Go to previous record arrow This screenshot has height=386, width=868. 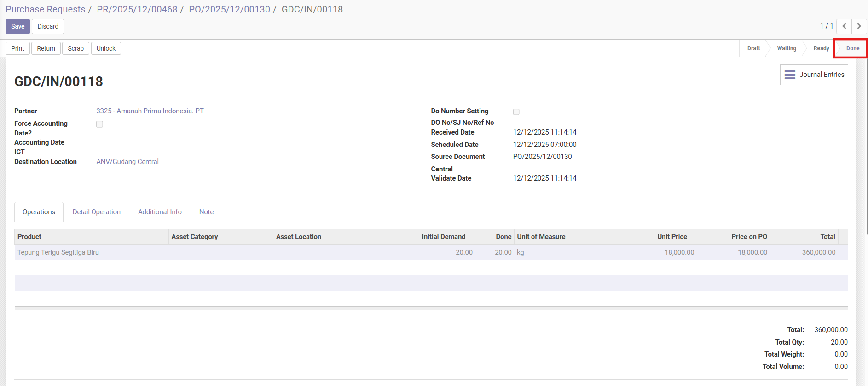point(844,26)
